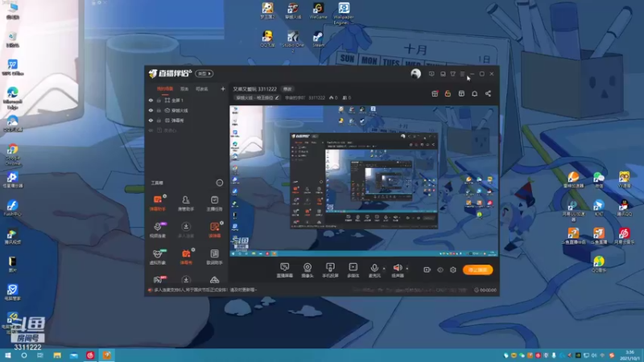Switch to the third scene tab
Image resolution: width=644 pixels, height=362 pixels.
click(202, 88)
